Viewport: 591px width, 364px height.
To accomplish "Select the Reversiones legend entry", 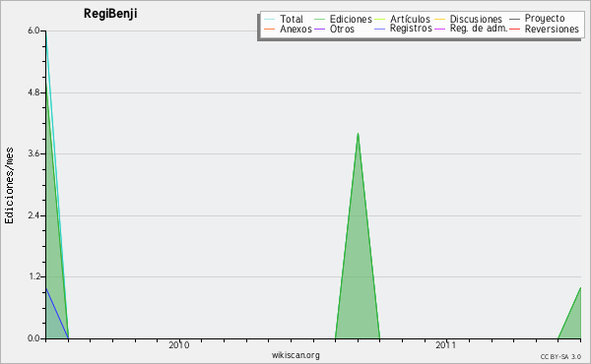I will (x=552, y=29).
